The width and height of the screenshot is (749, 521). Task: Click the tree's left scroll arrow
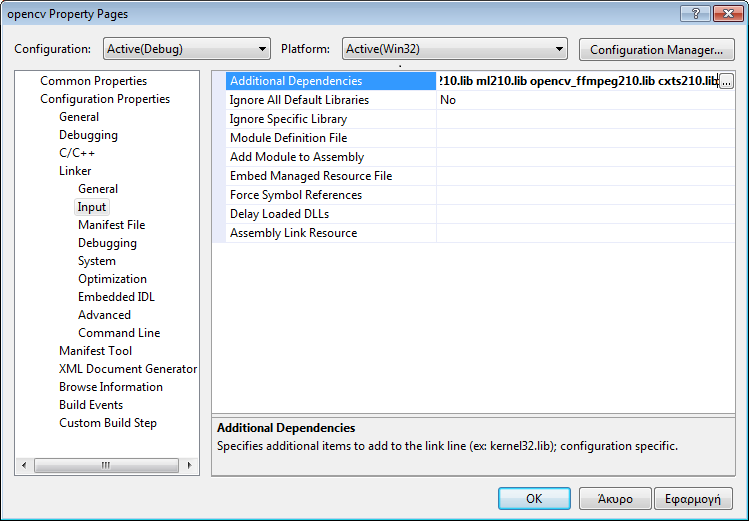click(x=24, y=465)
